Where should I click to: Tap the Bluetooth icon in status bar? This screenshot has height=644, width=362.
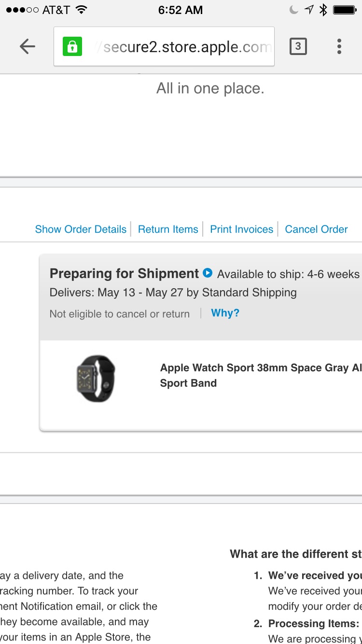323,10
